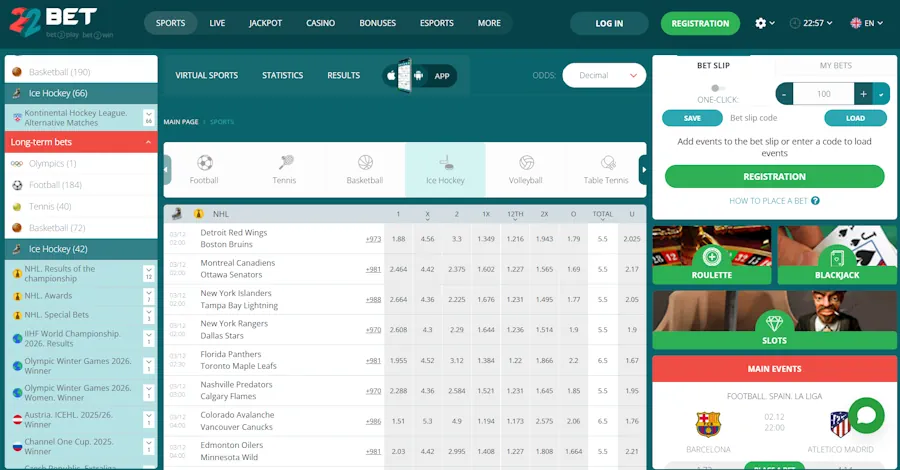Viewport: 900px width, 470px height.
Task: Click the NHL league shield icon in header
Action: 199,214
